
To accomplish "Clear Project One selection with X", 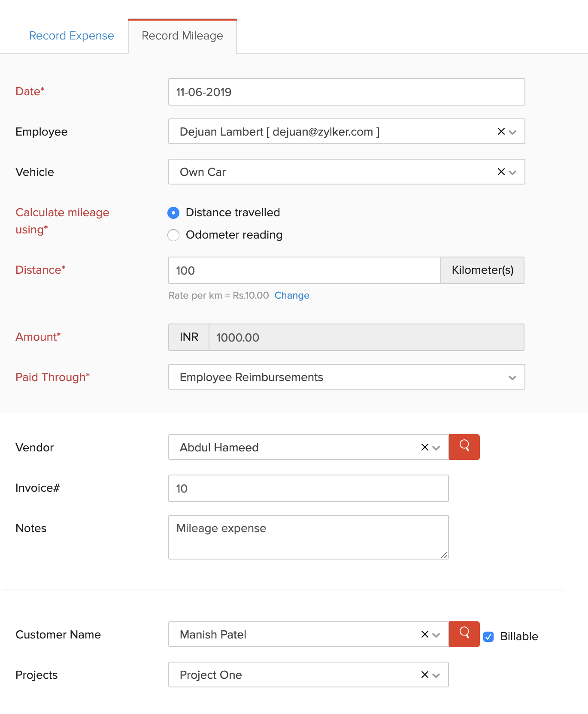I will (x=424, y=675).
